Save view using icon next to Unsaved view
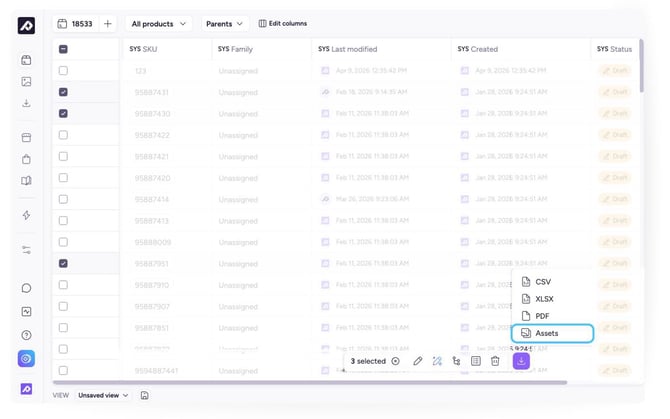670x419 pixels. 145,396
